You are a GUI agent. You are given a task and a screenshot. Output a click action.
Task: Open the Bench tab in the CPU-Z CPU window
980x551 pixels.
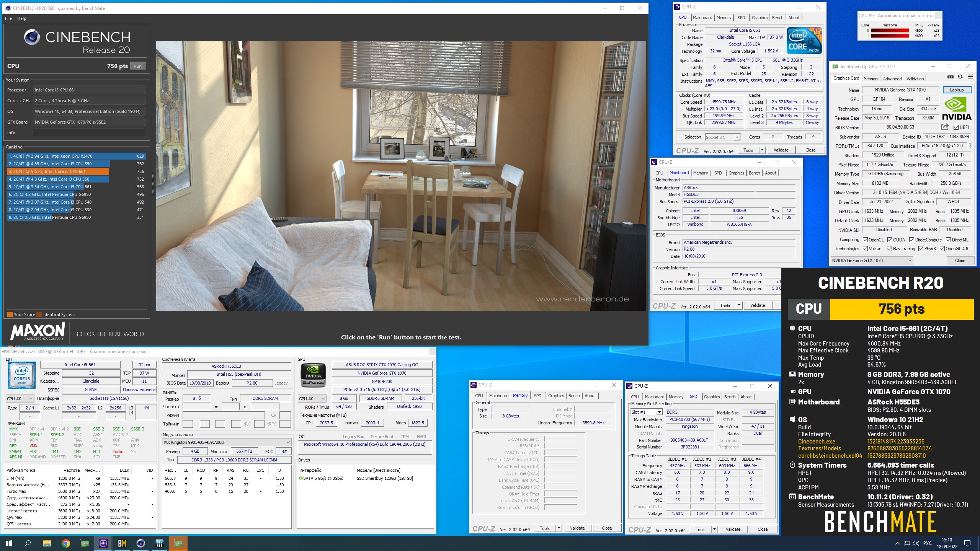coord(777,18)
